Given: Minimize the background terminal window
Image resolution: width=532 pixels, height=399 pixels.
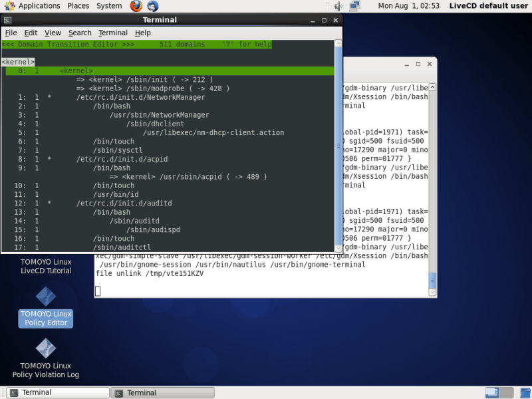Looking at the screenshot, I should coord(406,64).
